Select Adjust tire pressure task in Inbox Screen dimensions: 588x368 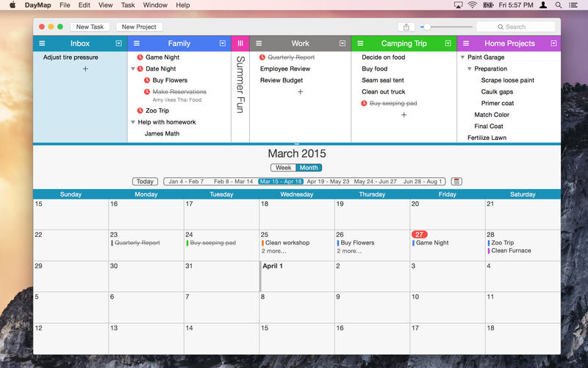click(71, 57)
